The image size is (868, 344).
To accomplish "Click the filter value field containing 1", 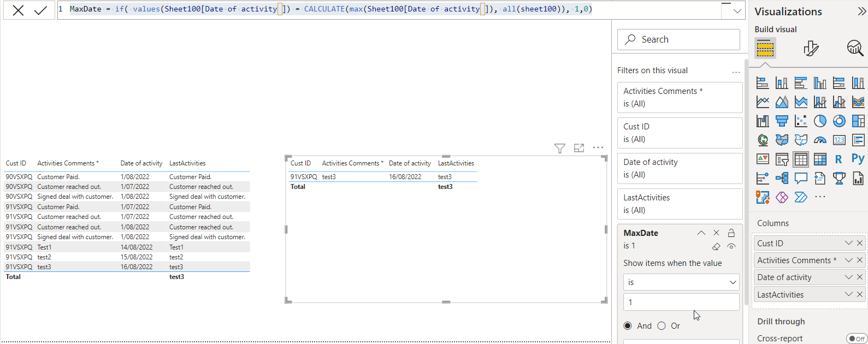I will 681,302.
